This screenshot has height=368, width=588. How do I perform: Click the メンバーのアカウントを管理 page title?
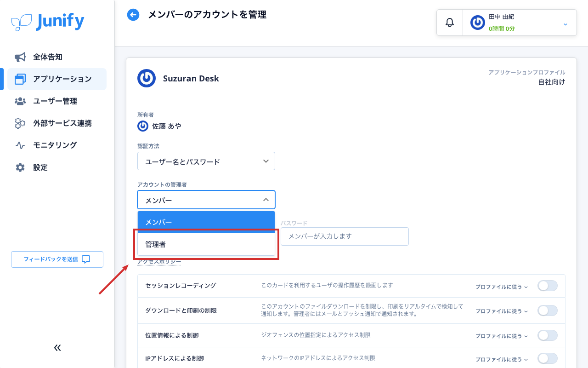pos(207,15)
